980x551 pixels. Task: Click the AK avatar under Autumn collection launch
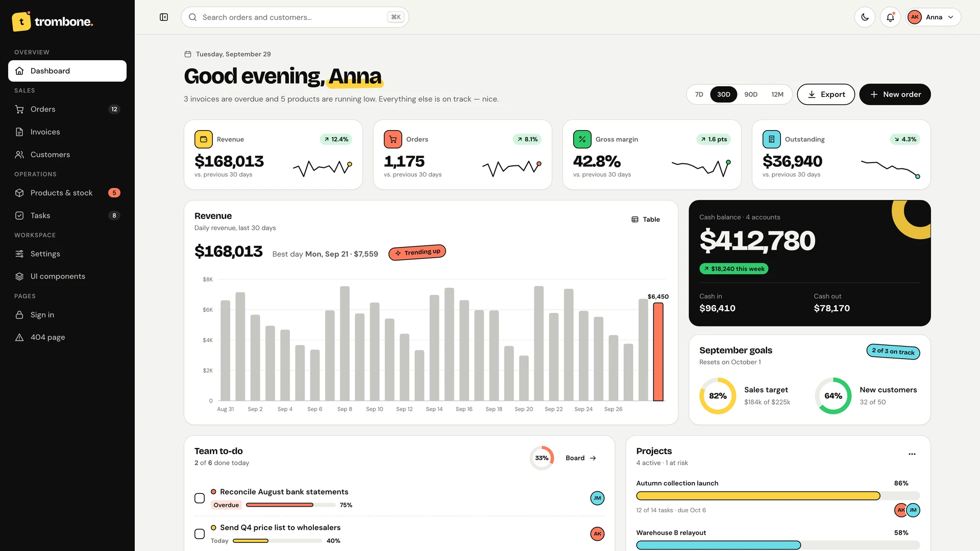point(901,510)
